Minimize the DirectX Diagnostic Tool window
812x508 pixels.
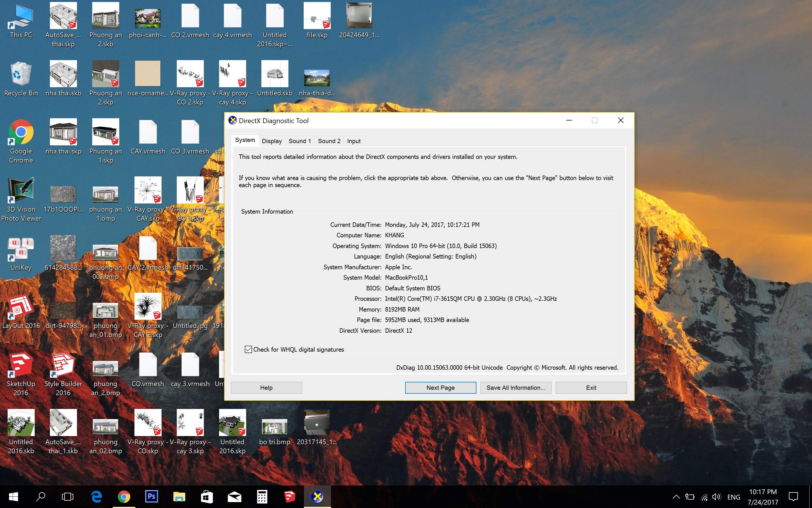[x=569, y=120]
